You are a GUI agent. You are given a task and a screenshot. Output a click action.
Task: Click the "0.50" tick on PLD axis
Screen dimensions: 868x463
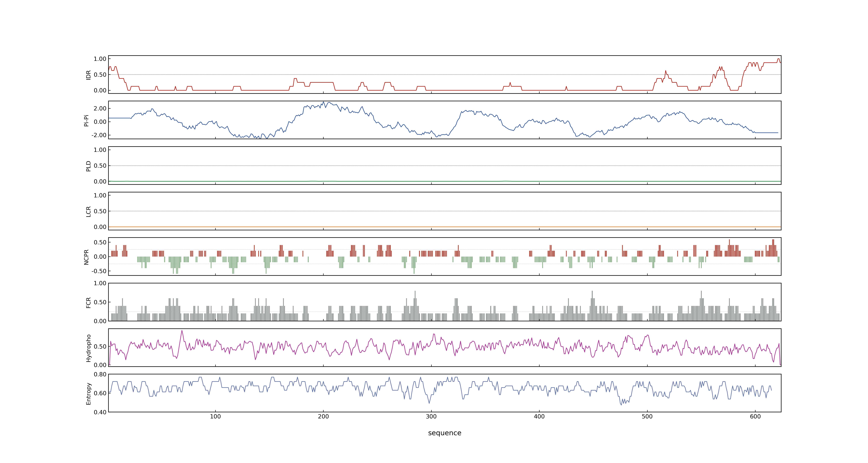click(100, 166)
